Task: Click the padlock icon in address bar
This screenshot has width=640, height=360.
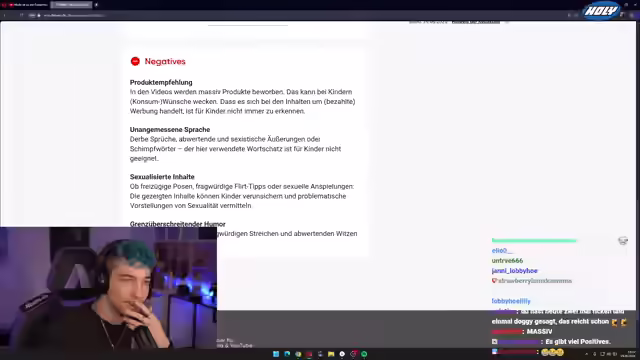Action: [39, 15]
